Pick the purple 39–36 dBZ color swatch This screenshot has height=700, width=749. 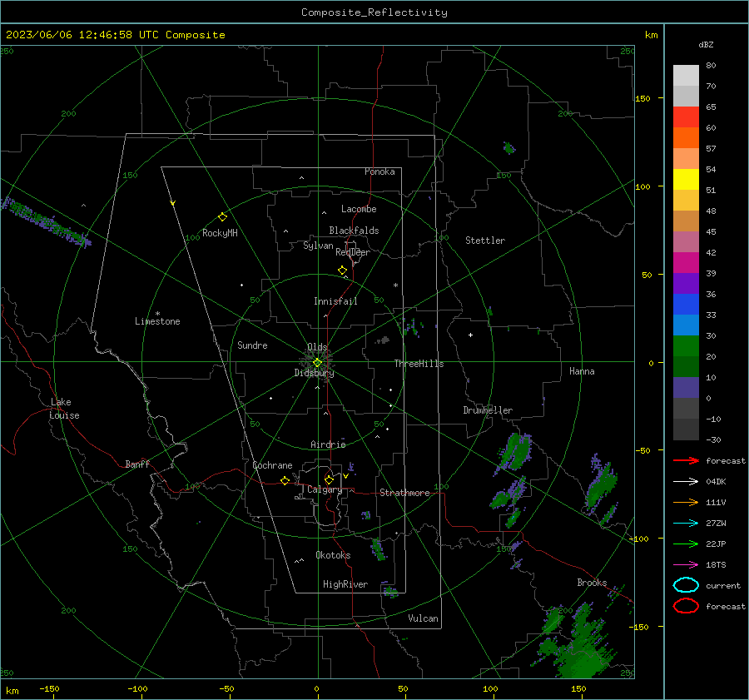[686, 283]
